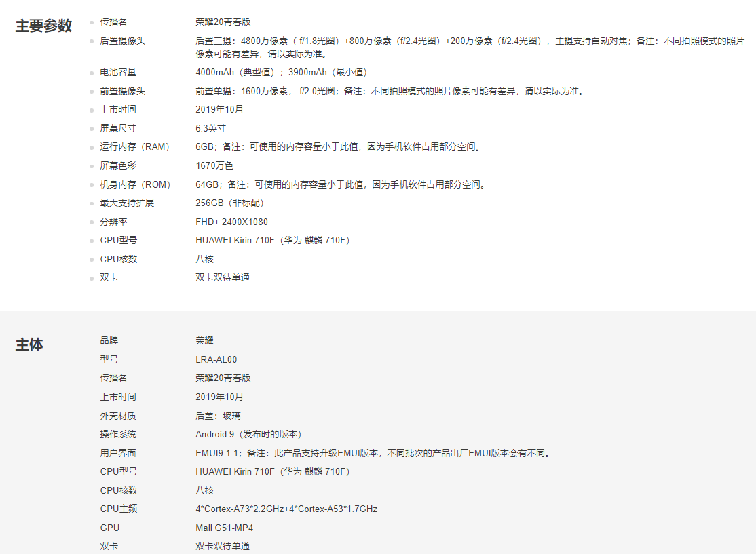Click 上市时间 label in 主要参数 section
This screenshot has height=554, width=756.
(118, 109)
